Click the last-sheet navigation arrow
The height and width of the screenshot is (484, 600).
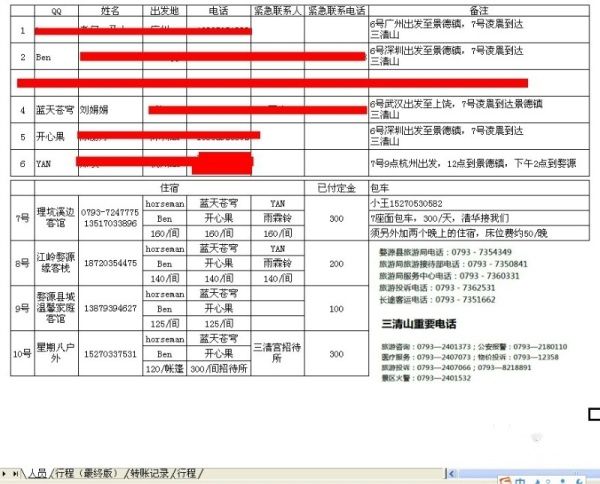tap(16, 473)
